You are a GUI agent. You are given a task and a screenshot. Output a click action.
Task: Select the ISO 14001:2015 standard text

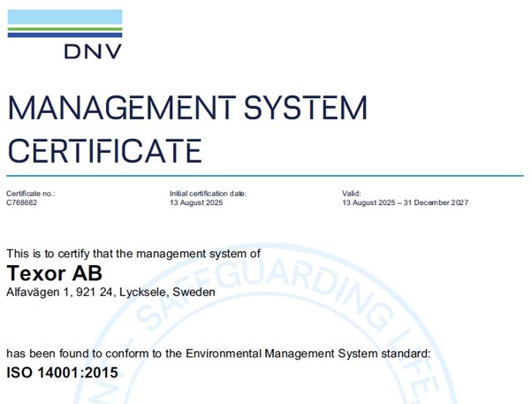62,373
